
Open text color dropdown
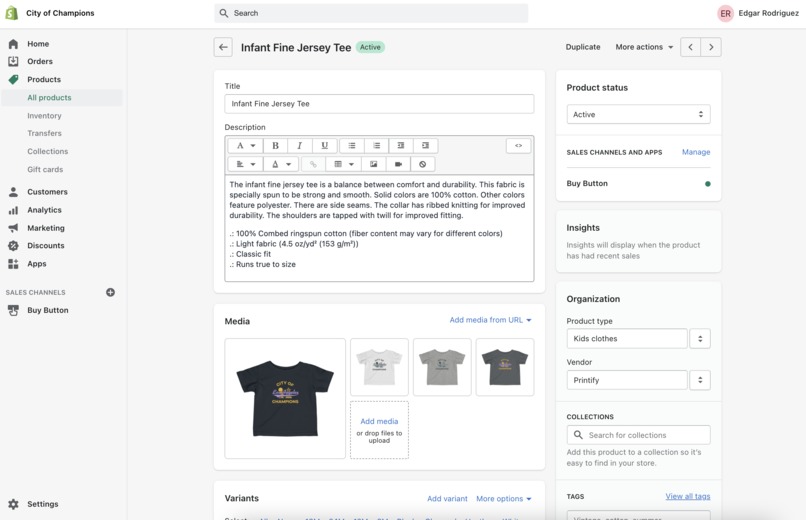point(281,164)
